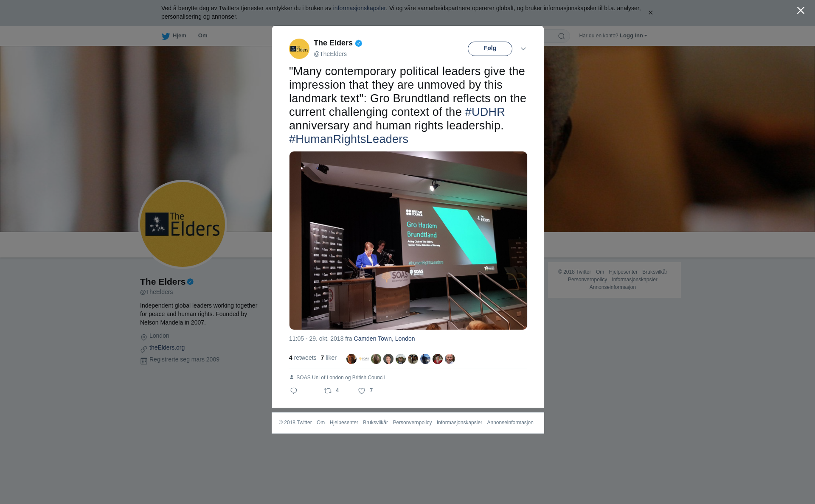Screen dimensions: 815x504
Task: Click the reply speech bubble icon
Action: coord(294,391)
